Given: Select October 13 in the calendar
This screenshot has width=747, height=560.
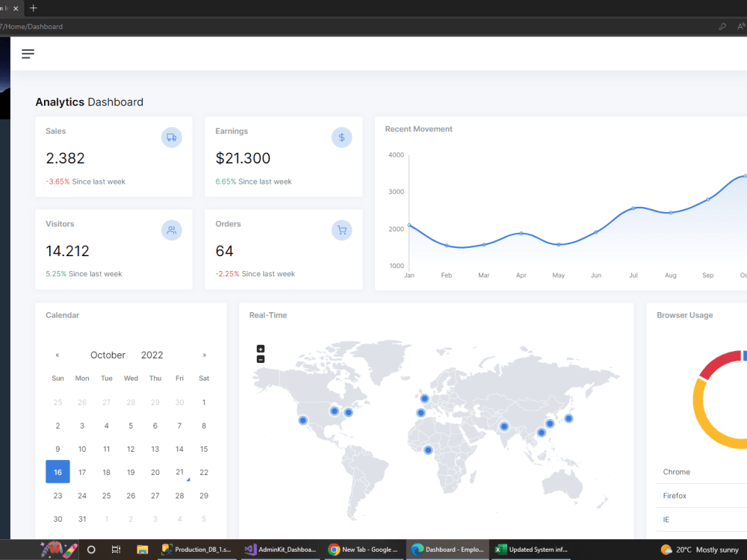Looking at the screenshot, I should click(155, 449).
